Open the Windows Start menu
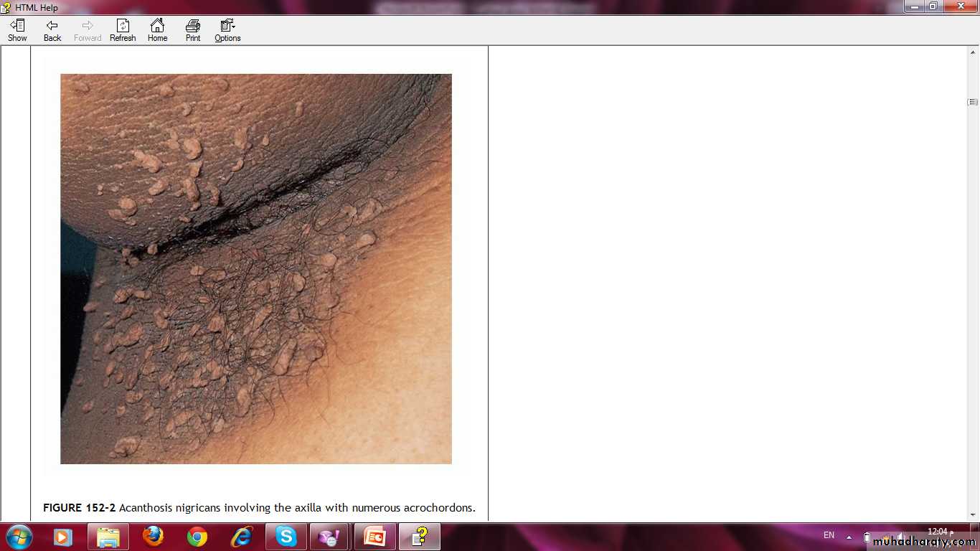The image size is (980, 551). tap(19, 537)
